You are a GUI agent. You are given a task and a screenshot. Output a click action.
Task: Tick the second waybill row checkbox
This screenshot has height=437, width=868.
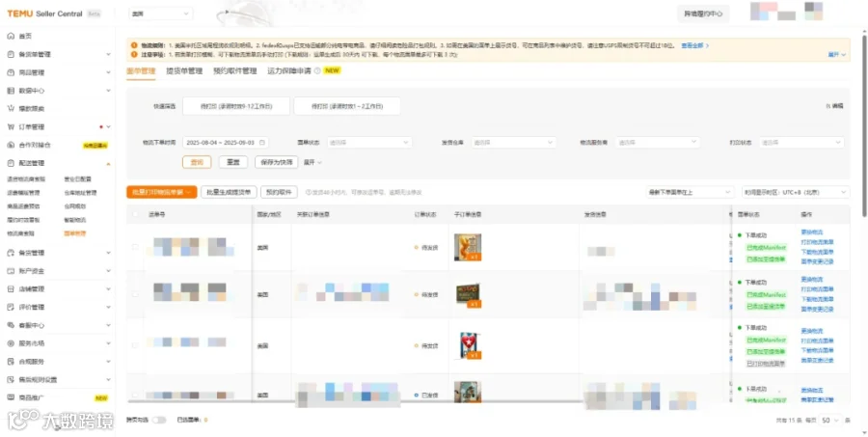point(136,294)
